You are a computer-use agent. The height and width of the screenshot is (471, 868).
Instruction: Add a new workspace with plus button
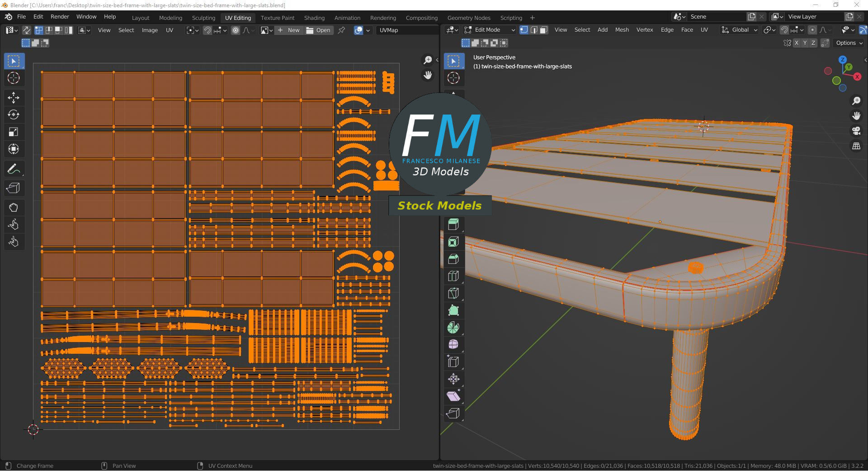coord(533,18)
